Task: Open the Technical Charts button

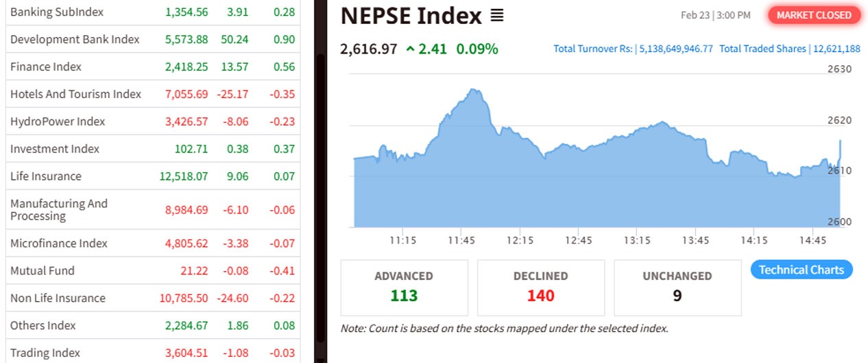Action: tap(801, 270)
